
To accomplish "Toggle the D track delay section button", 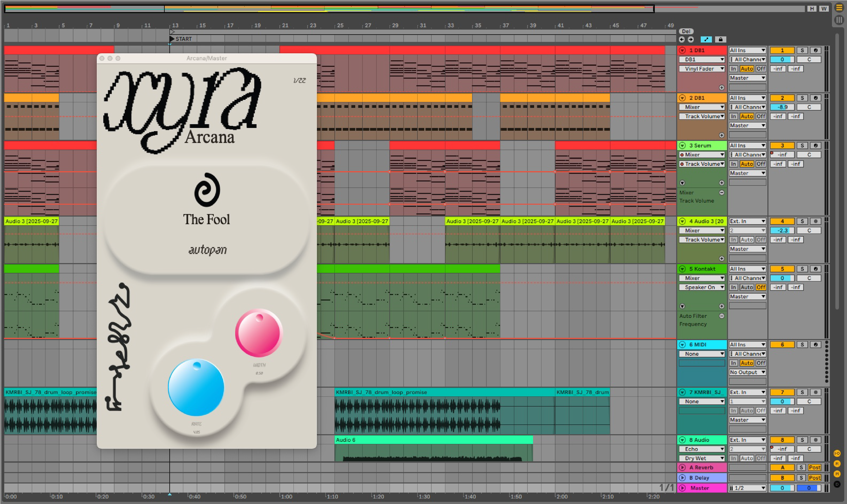I will click(837, 484).
